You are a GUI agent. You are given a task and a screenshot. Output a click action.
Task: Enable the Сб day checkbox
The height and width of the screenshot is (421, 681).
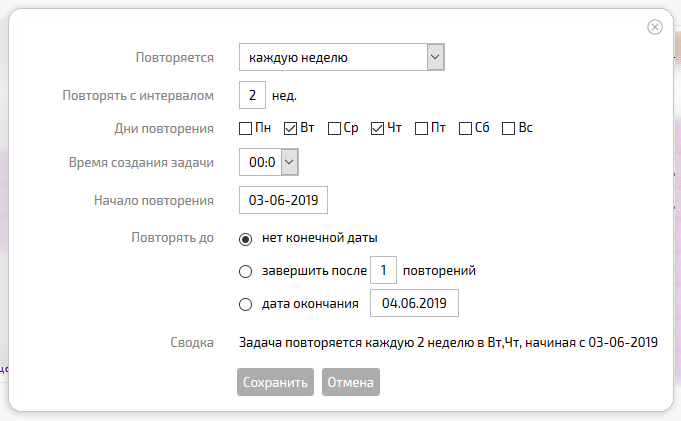coord(465,129)
